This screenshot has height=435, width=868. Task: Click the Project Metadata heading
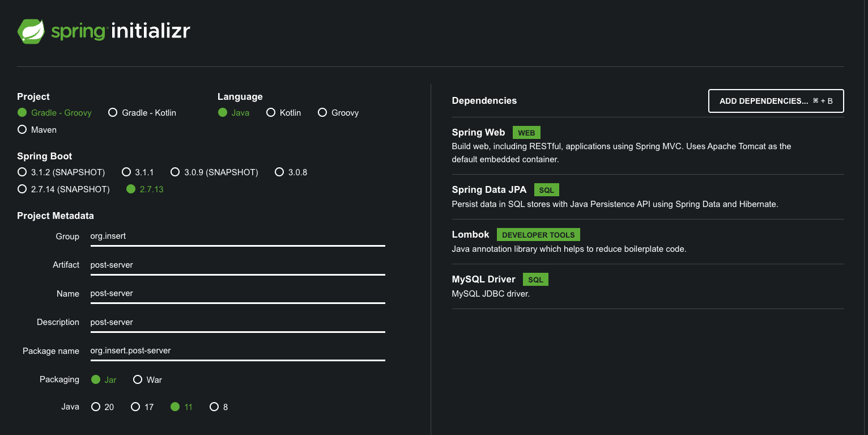pyautogui.click(x=56, y=216)
